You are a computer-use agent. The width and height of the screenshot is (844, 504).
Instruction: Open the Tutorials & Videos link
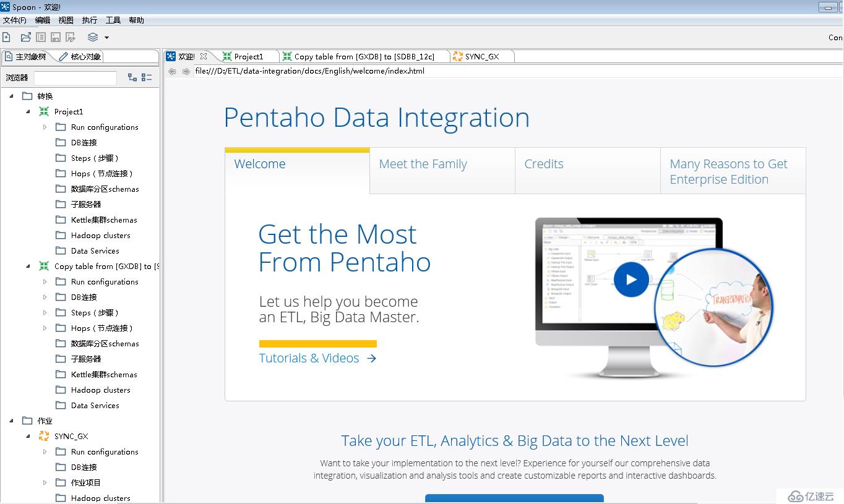(317, 358)
